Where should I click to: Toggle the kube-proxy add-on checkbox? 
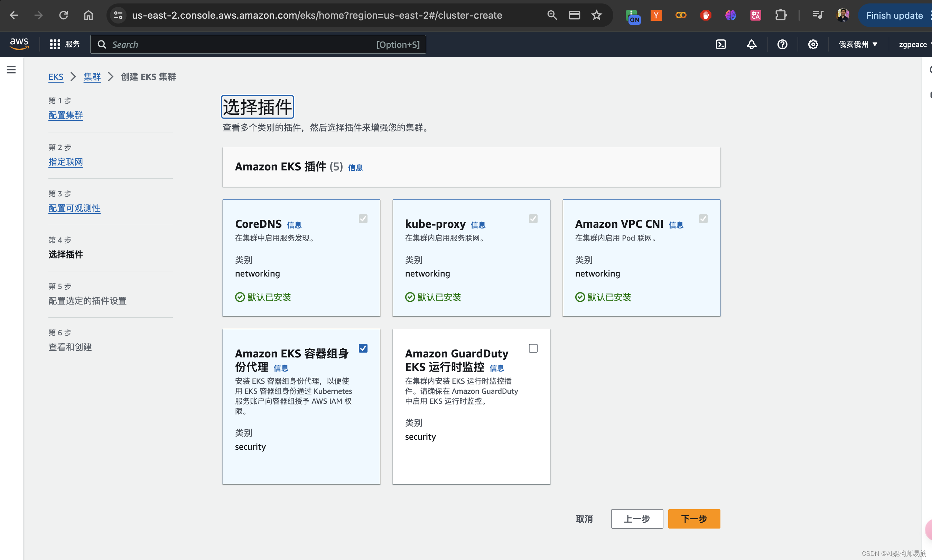[533, 218]
